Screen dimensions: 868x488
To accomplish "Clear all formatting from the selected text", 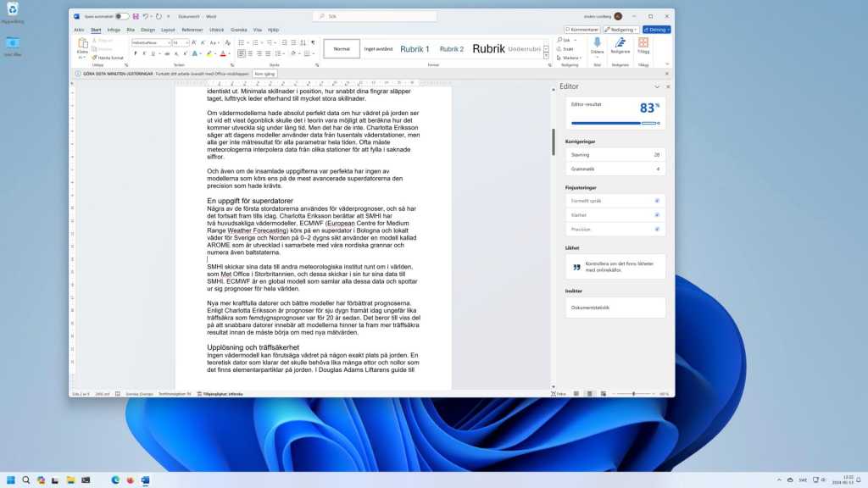I will (227, 42).
